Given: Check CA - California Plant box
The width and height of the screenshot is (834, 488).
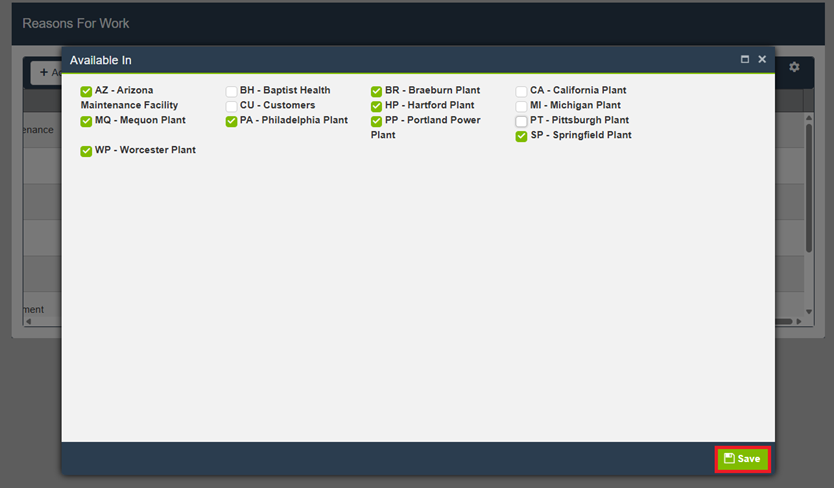Looking at the screenshot, I should coord(521,91).
